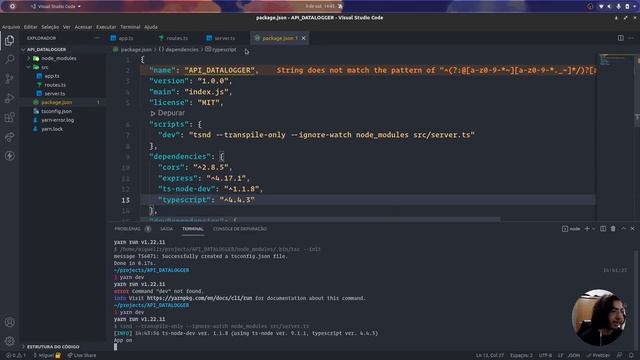Click errors and warnings status bar indicator
This screenshot has width=640, height=360.
click(16, 356)
